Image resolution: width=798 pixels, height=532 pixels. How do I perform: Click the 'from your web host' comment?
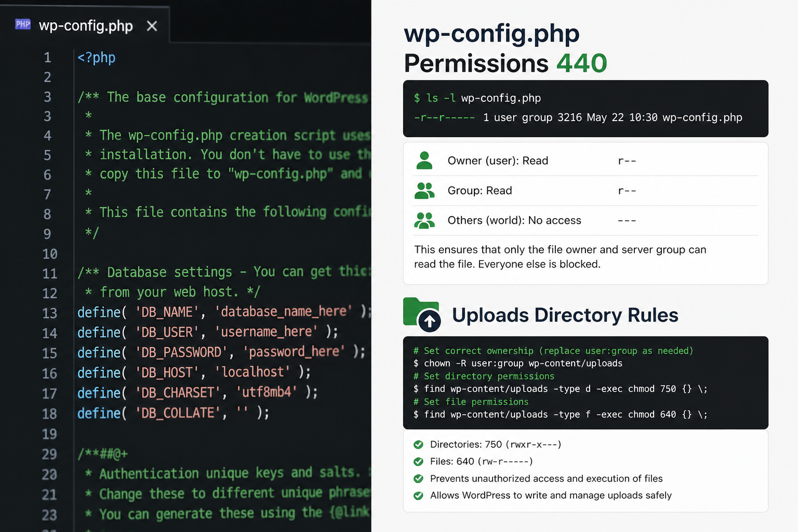coord(172,292)
